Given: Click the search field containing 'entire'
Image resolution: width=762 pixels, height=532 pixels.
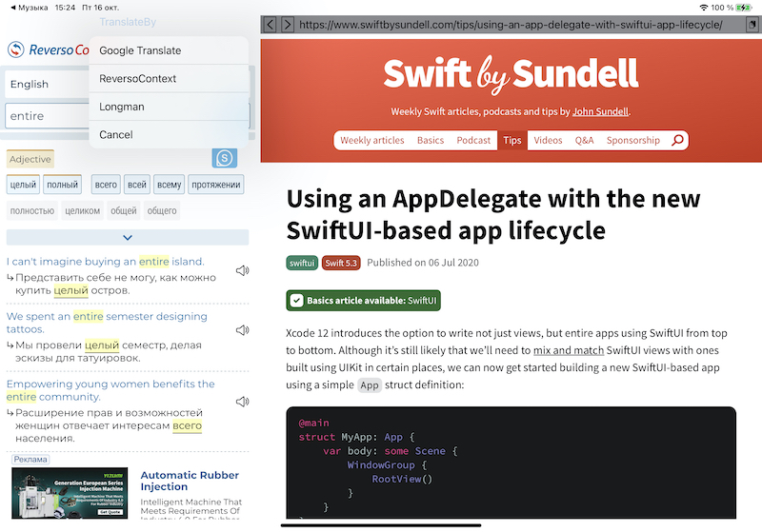Looking at the screenshot, I should click(46, 116).
